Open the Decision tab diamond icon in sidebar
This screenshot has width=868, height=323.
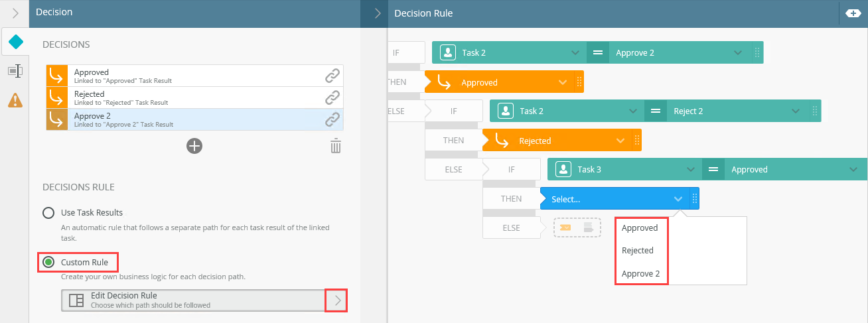(15, 42)
